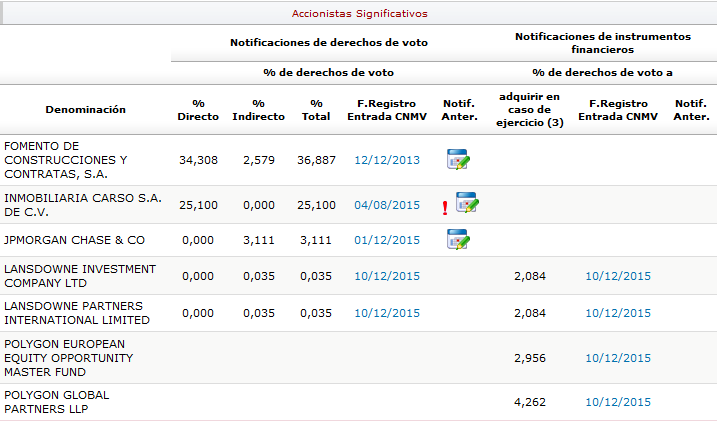Open Lansdowne Investment financial instruments 10/12/2015 link
The height and width of the screenshot is (421, 717).
tap(618, 276)
